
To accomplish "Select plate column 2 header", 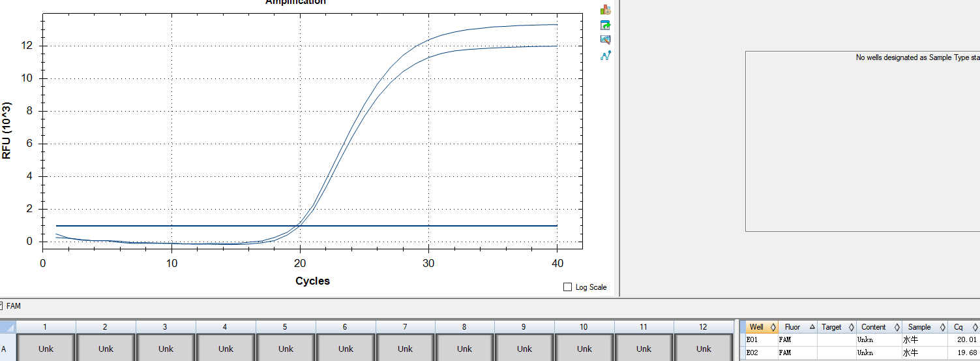I will point(106,327).
